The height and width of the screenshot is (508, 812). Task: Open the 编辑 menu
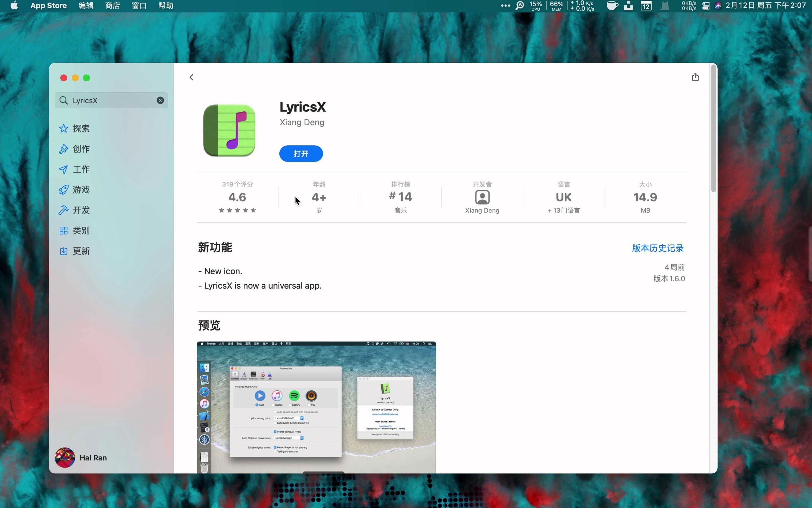86,5
